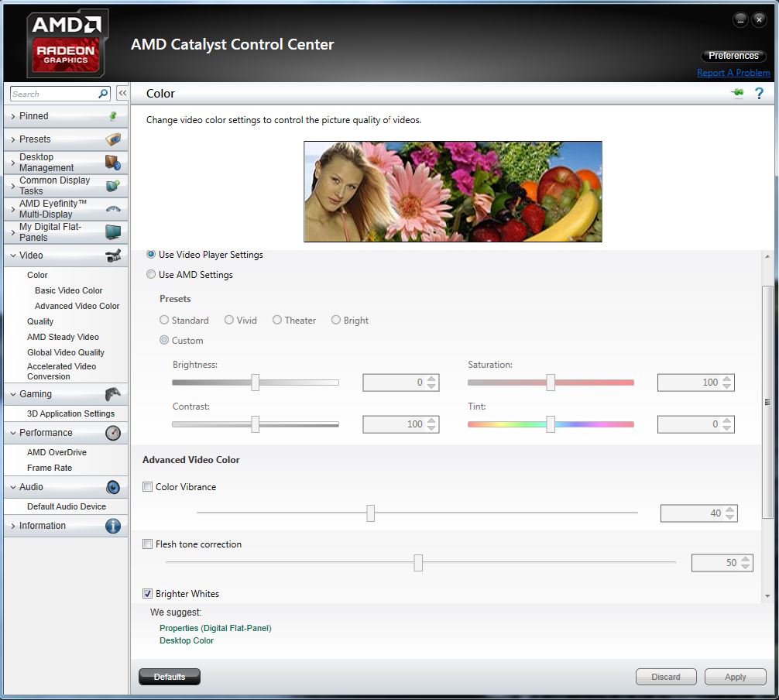This screenshot has width=779, height=700.
Task: Click the search magnifier icon
Action: coord(103,94)
